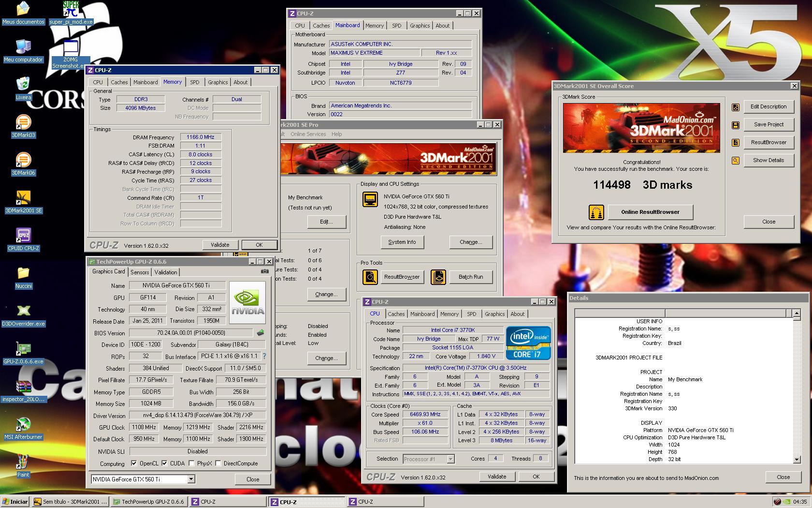Viewport: 812px width, 508px height.
Task: Open Online Services menu in 3DMark2001
Action: [x=308, y=134]
